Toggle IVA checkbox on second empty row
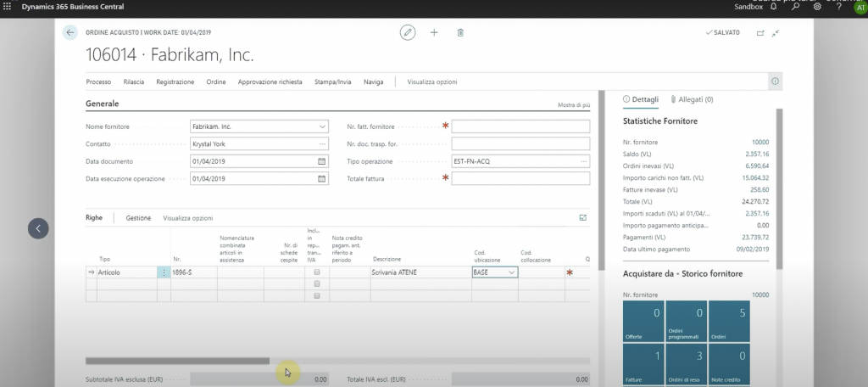 [x=317, y=283]
